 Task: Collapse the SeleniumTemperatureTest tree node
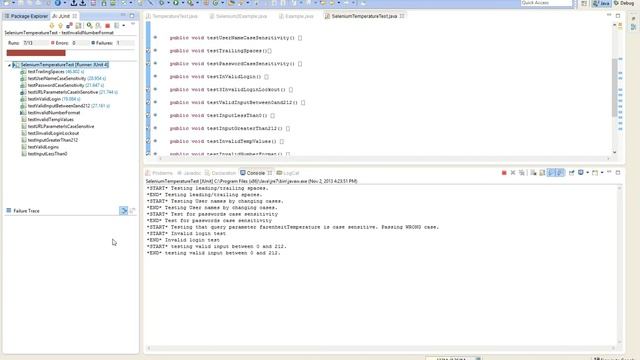coord(9,65)
